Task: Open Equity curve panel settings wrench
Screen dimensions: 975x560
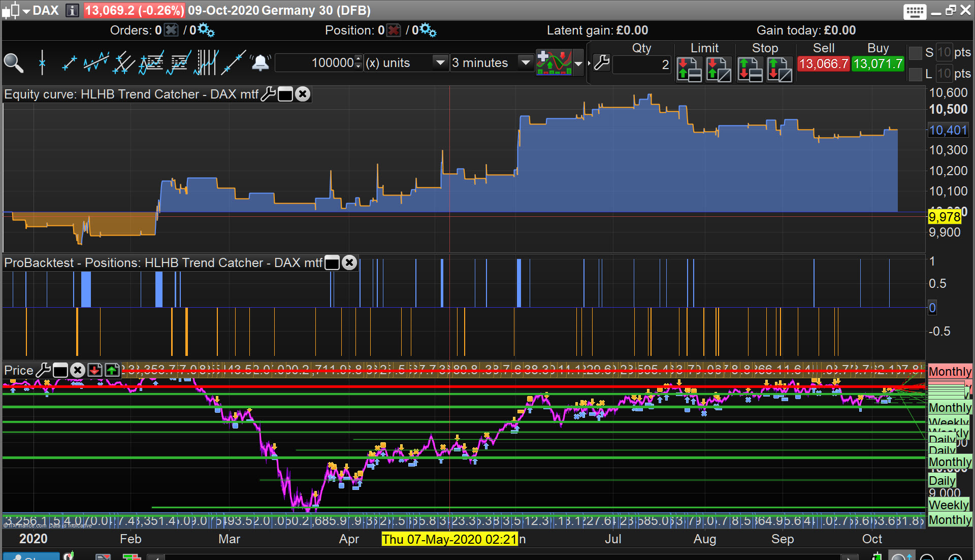Action: (x=268, y=94)
